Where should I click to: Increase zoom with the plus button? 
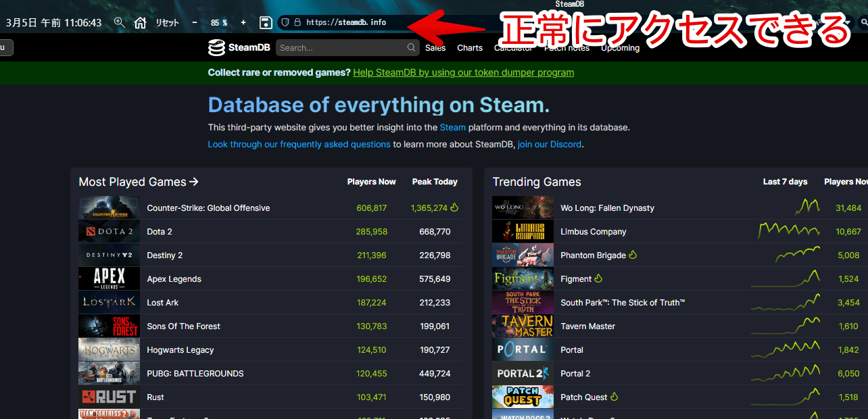click(243, 22)
